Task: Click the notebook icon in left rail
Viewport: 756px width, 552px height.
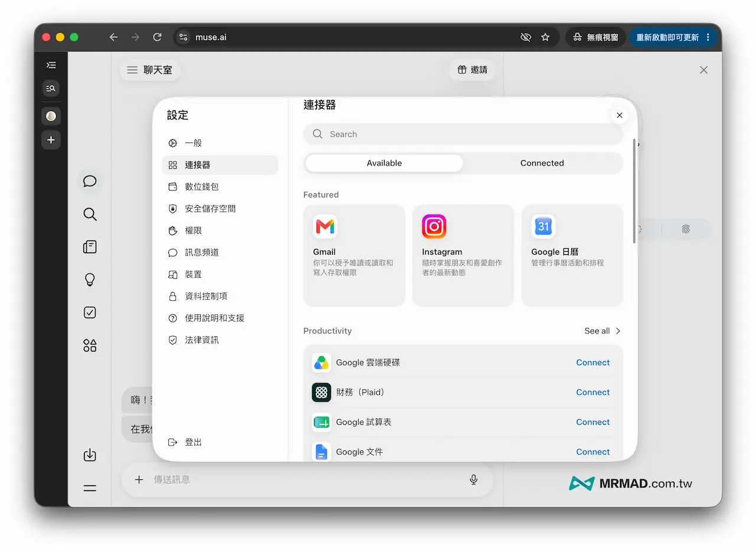Action: (x=90, y=247)
